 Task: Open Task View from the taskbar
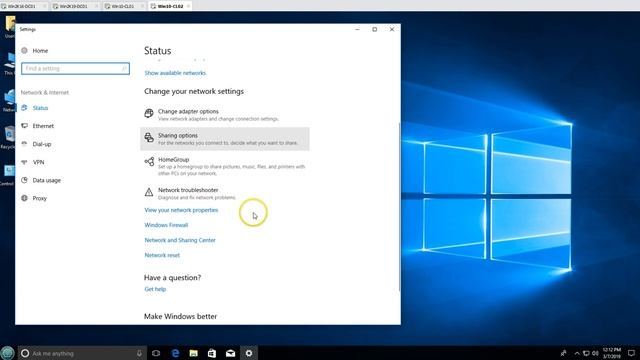(156, 353)
